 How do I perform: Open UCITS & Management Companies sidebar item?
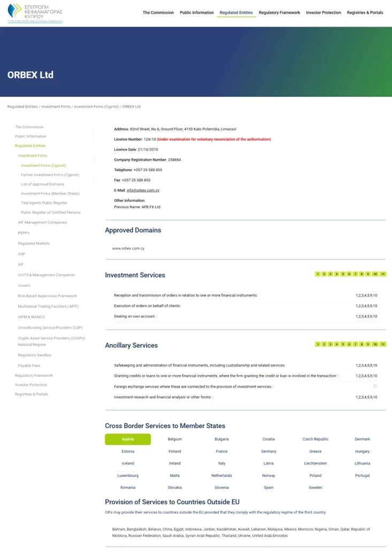[47, 275]
